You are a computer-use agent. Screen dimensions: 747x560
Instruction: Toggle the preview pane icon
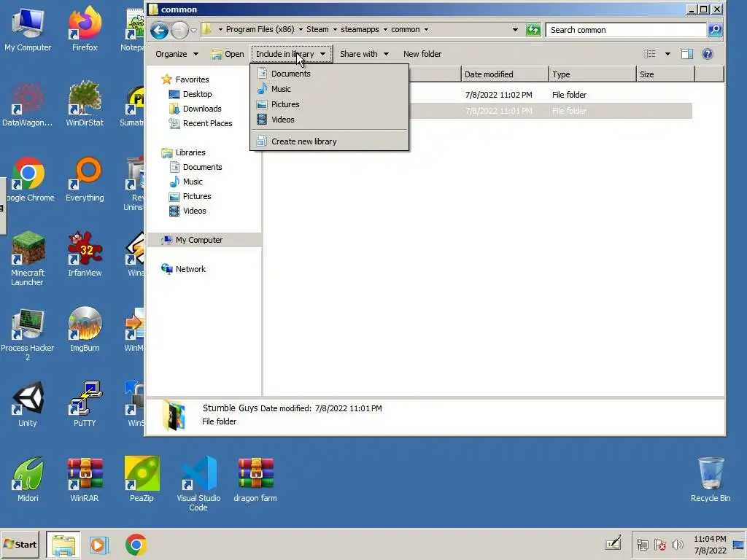[687, 54]
